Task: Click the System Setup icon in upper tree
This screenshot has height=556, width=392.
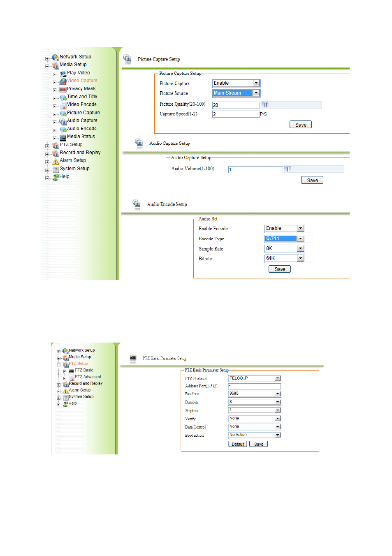Action: [x=56, y=169]
